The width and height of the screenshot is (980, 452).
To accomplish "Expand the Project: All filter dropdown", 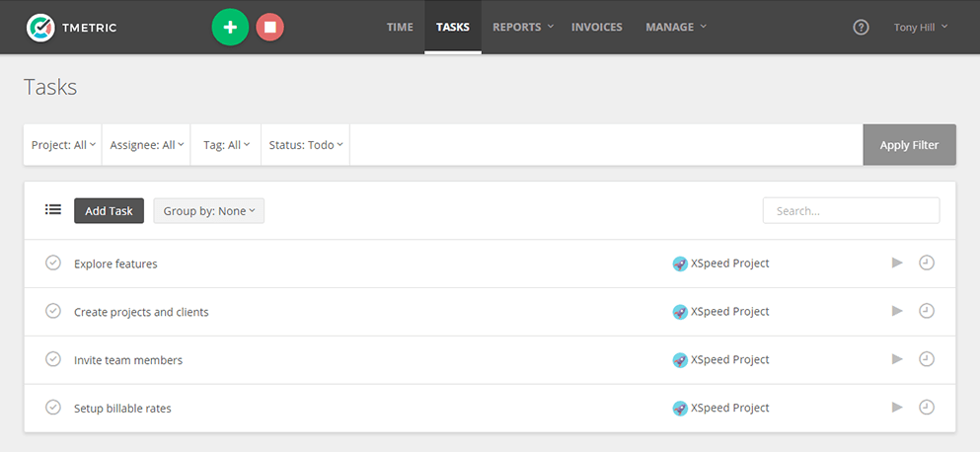I will 63,145.
